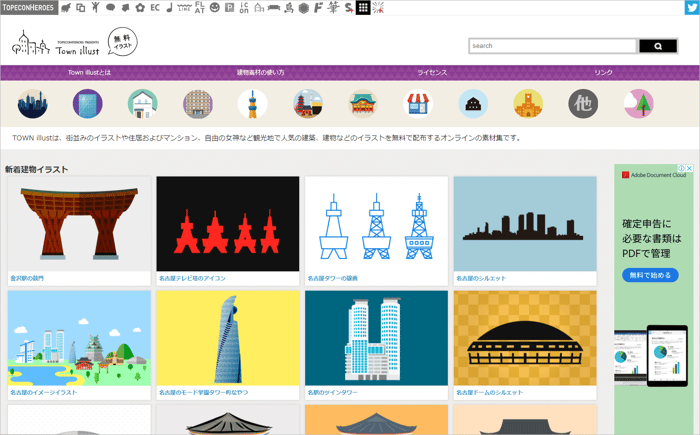Open the 'リンク' menu item

tap(603, 73)
